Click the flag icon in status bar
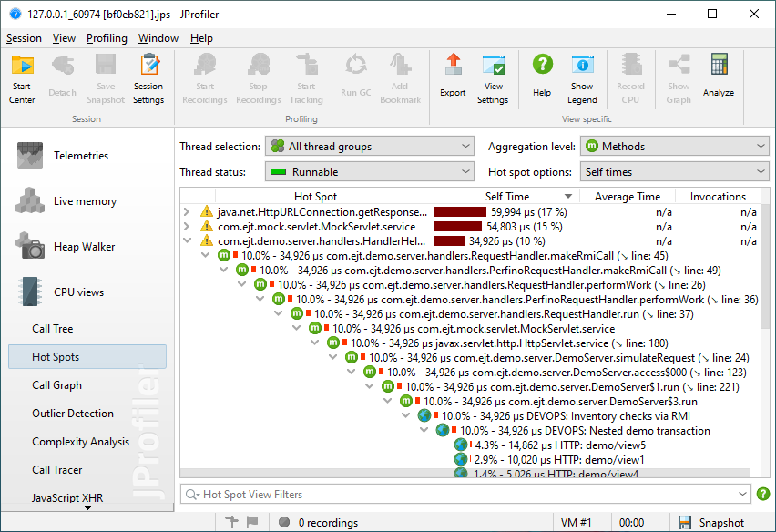This screenshot has width=776, height=532. [x=252, y=522]
